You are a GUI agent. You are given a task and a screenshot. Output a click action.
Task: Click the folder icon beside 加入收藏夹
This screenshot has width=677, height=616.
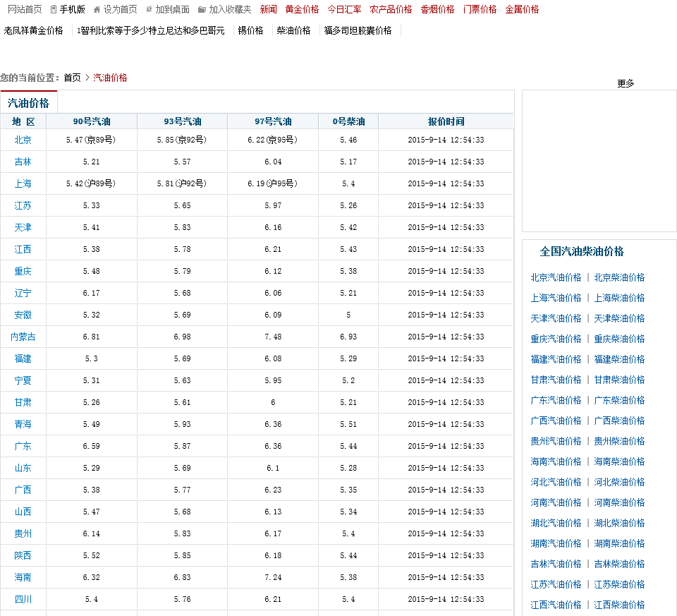pyautogui.click(x=202, y=9)
